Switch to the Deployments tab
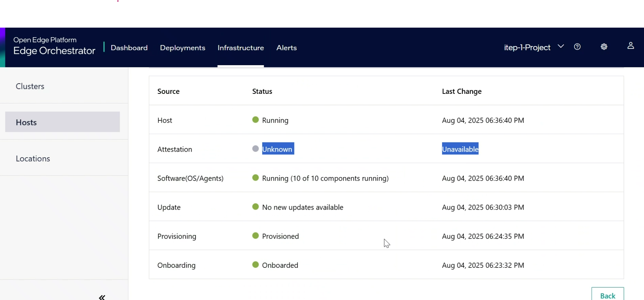Viewport: 644px width, 300px height. point(183,48)
